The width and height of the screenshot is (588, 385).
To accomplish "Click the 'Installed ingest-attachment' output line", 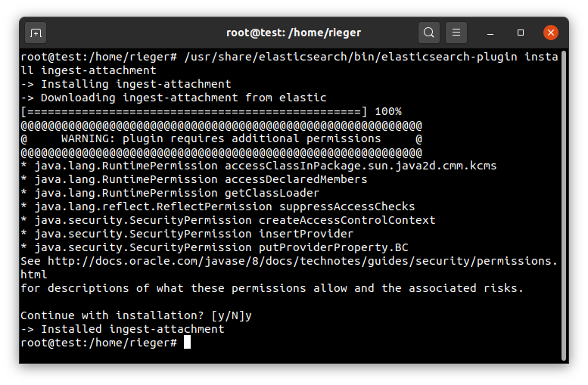I will (123, 329).
